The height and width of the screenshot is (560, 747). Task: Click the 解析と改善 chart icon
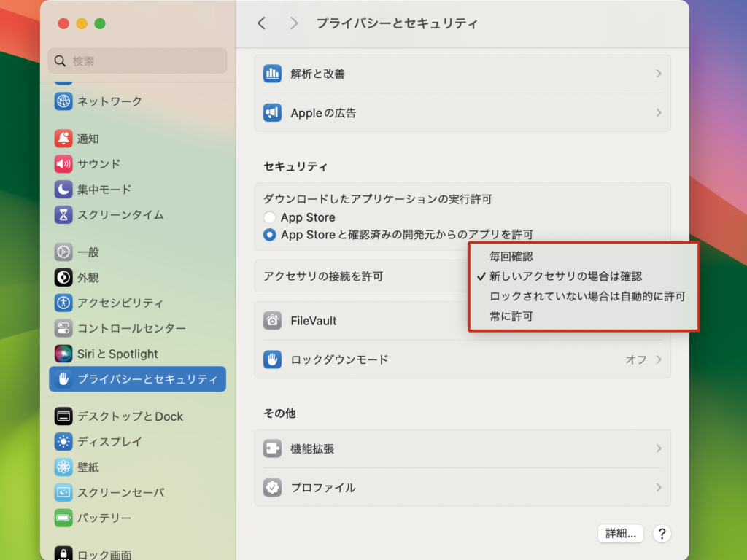[273, 74]
